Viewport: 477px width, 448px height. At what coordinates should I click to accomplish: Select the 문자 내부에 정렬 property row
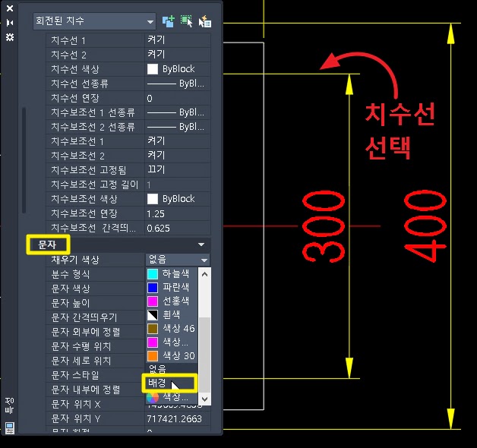pos(95,390)
